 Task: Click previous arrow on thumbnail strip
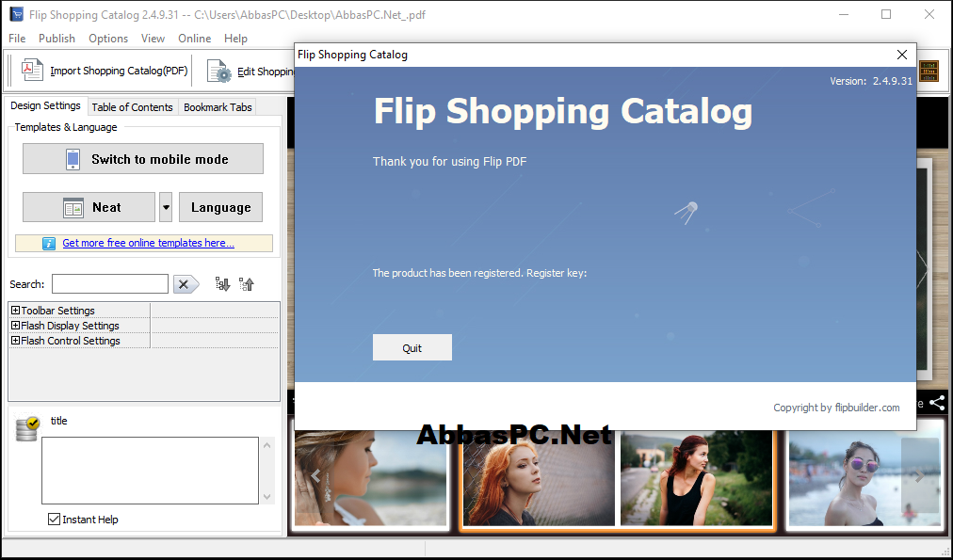[315, 476]
